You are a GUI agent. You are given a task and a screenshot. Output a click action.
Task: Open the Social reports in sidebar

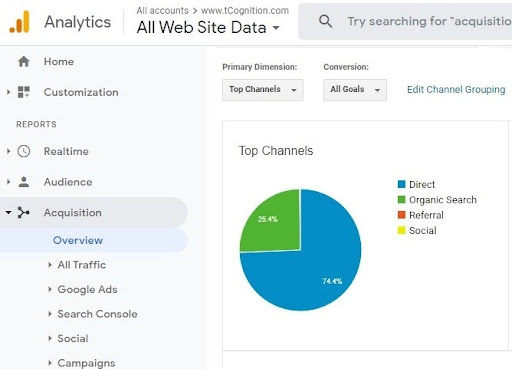73,338
